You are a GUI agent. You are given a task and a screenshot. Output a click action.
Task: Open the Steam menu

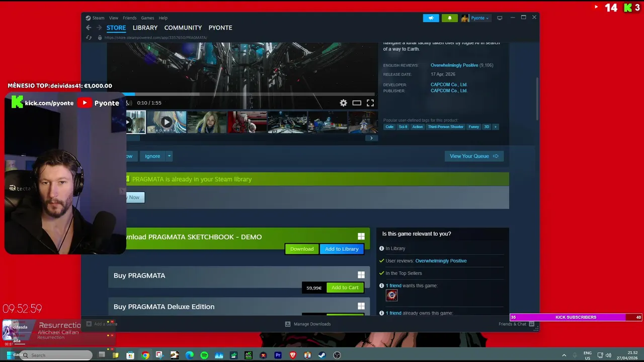pyautogui.click(x=98, y=18)
